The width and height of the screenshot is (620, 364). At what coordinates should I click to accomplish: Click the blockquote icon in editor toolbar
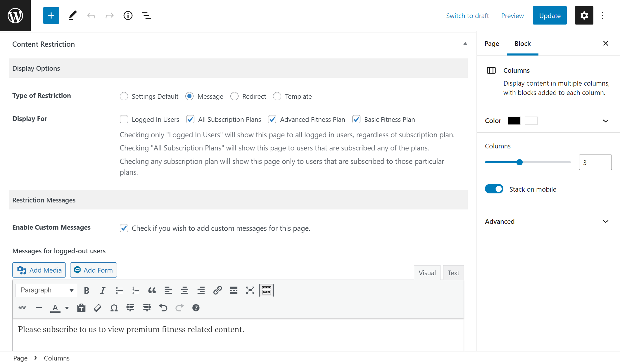tap(152, 290)
